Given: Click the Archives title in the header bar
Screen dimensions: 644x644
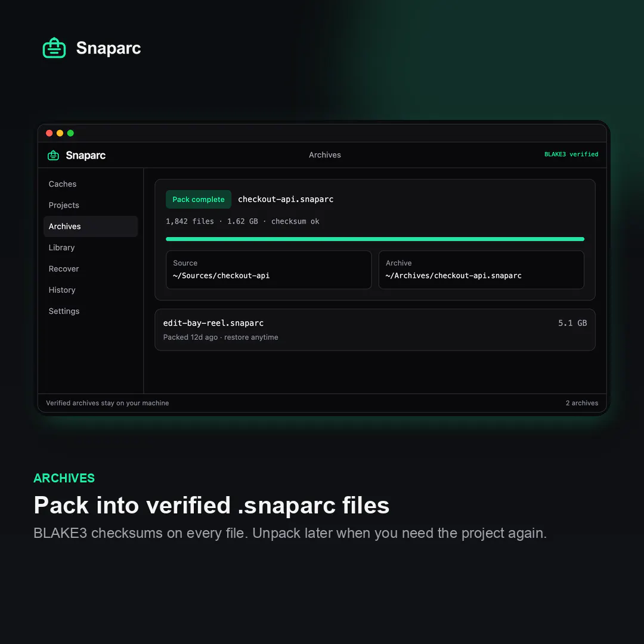Looking at the screenshot, I should click(325, 155).
